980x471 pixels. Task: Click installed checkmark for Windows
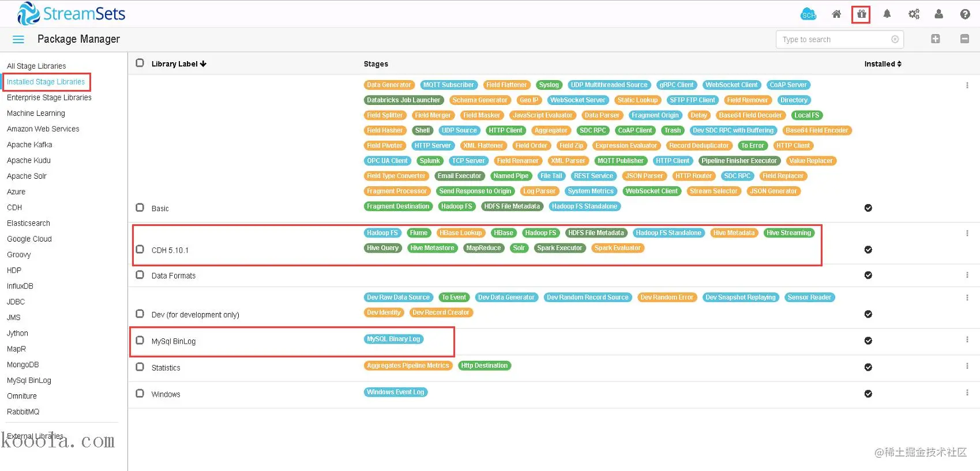pos(868,394)
